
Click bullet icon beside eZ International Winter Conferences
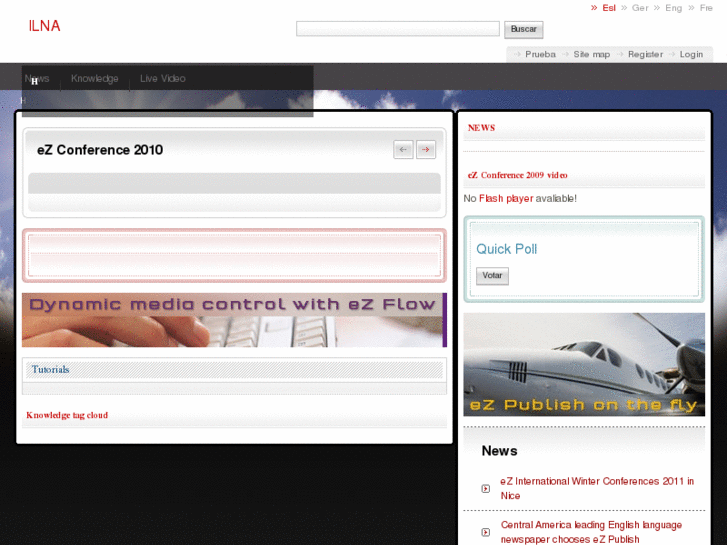(x=485, y=488)
